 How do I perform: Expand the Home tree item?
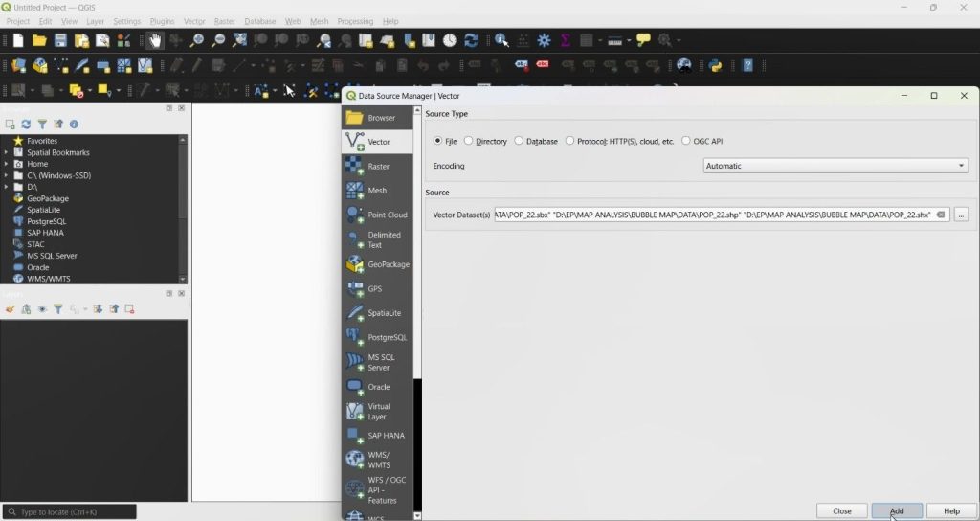coord(7,164)
